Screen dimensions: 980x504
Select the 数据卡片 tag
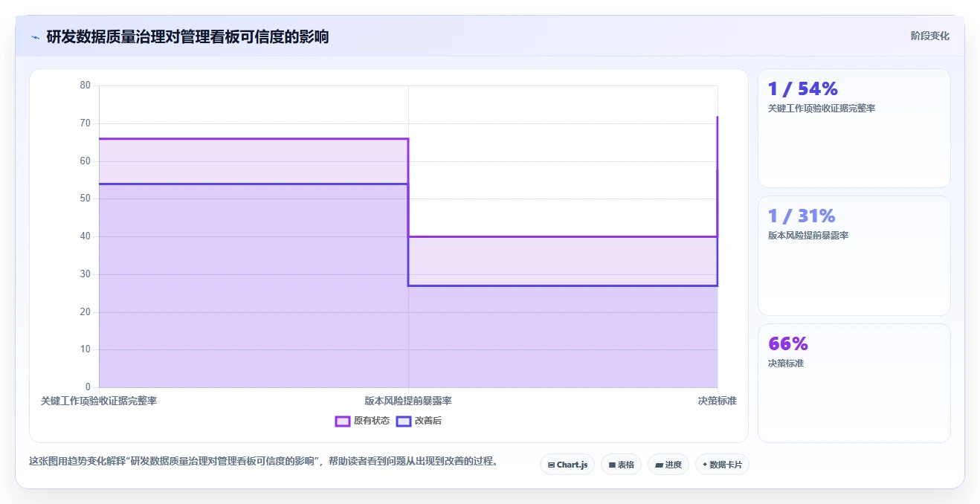pyautogui.click(x=722, y=465)
